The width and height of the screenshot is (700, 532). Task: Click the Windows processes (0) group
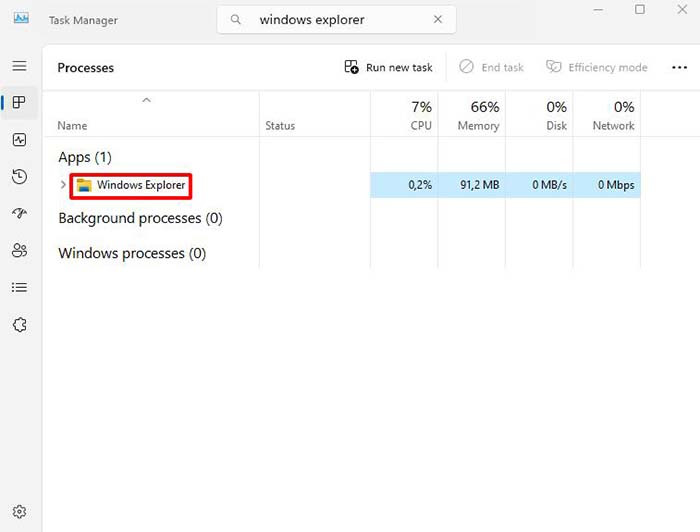pyautogui.click(x=132, y=254)
